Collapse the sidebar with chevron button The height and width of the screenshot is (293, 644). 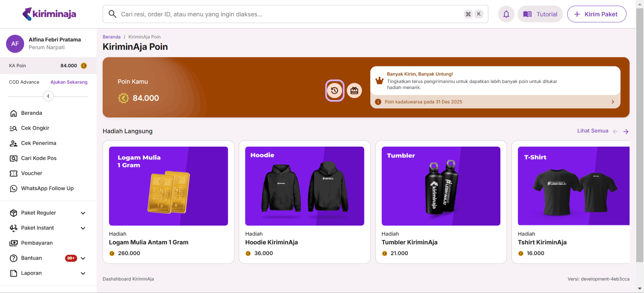[x=48, y=96]
